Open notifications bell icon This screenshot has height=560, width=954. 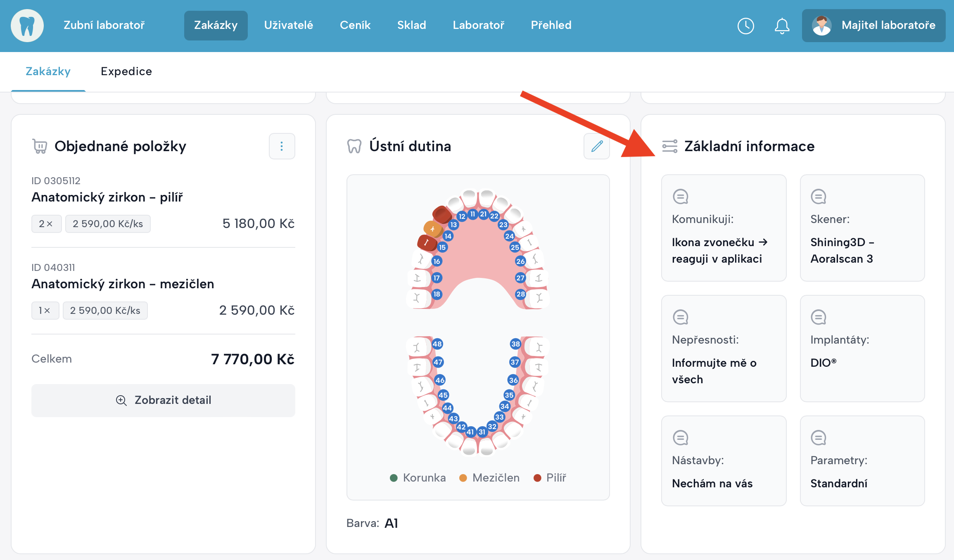pyautogui.click(x=782, y=26)
